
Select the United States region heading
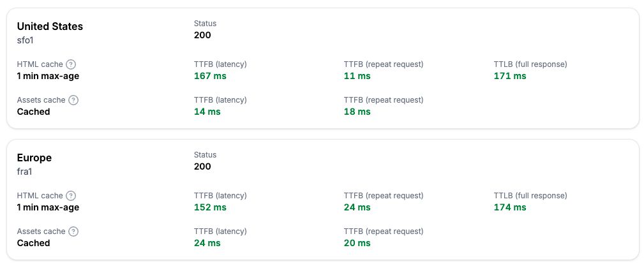pyautogui.click(x=50, y=26)
